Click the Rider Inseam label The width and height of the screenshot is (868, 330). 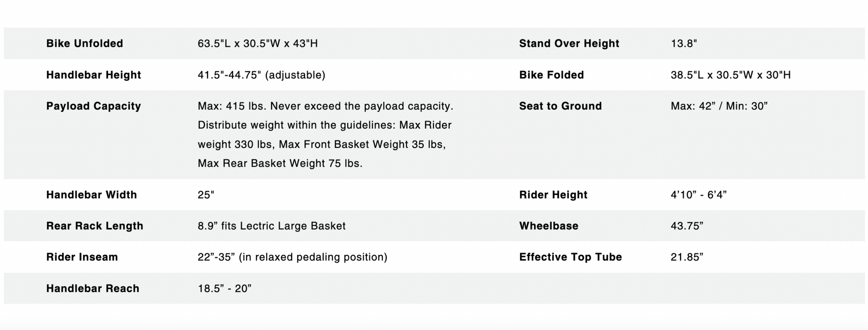click(x=82, y=257)
